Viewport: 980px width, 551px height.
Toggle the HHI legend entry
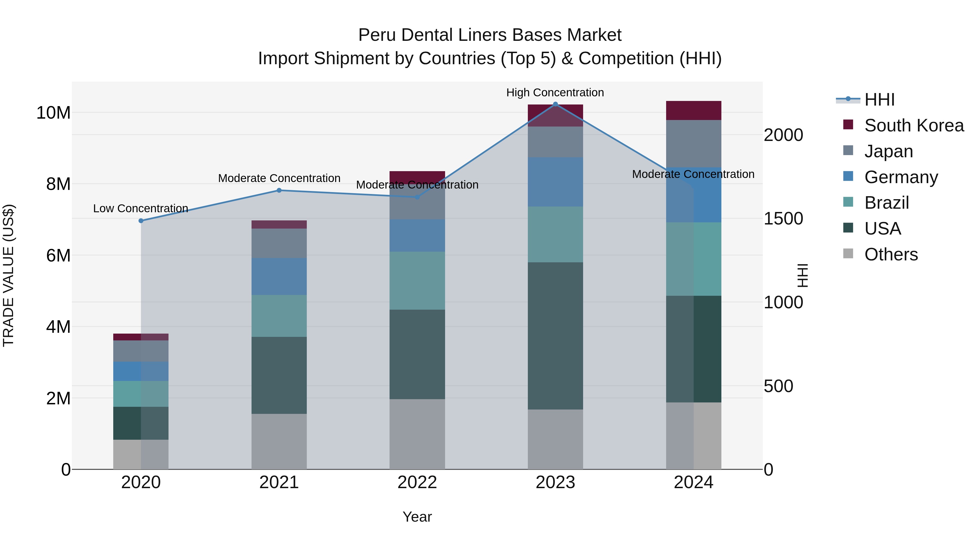(x=865, y=100)
